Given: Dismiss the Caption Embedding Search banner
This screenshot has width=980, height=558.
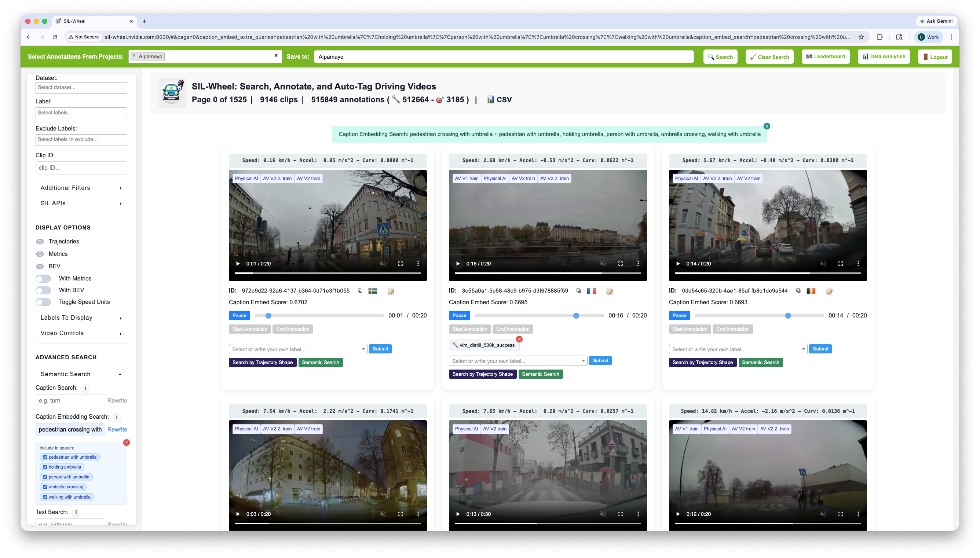Looking at the screenshot, I should (x=767, y=126).
